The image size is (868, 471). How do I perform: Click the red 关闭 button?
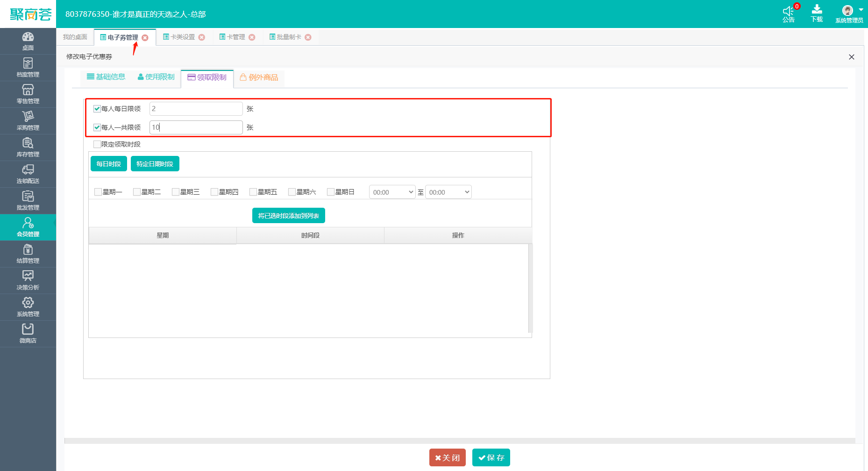[448, 457]
